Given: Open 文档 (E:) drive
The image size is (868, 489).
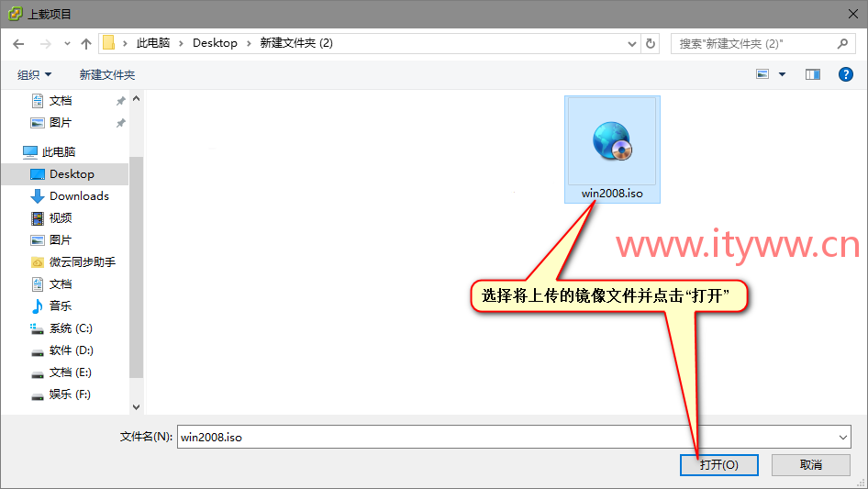Looking at the screenshot, I should (71, 372).
